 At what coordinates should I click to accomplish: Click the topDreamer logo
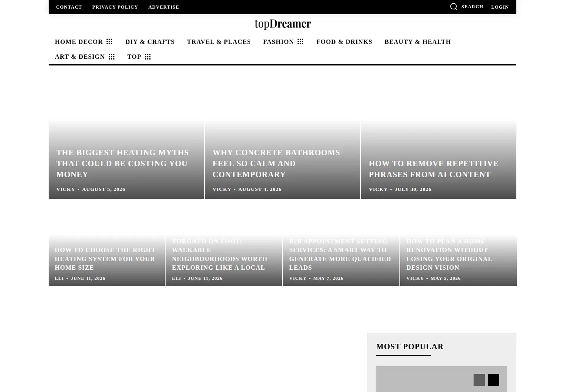point(282,24)
